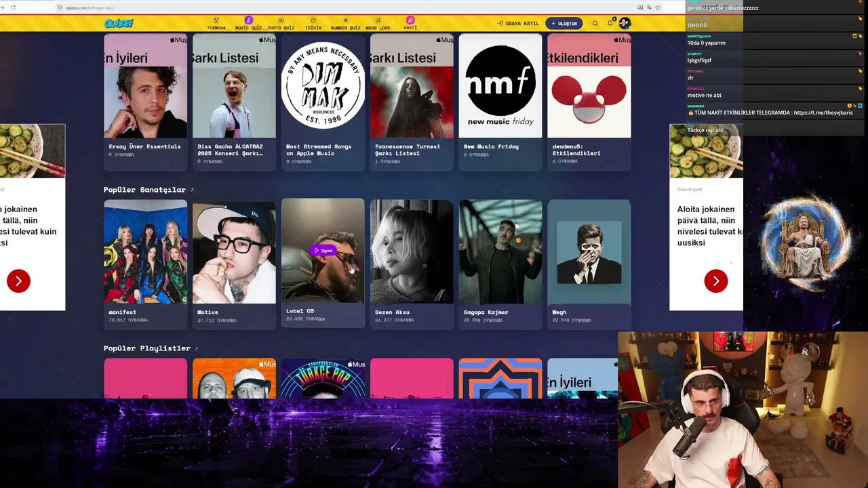868x488 pixels.
Task: Open the Music Quiz nav item
Action: (x=248, y=24)
